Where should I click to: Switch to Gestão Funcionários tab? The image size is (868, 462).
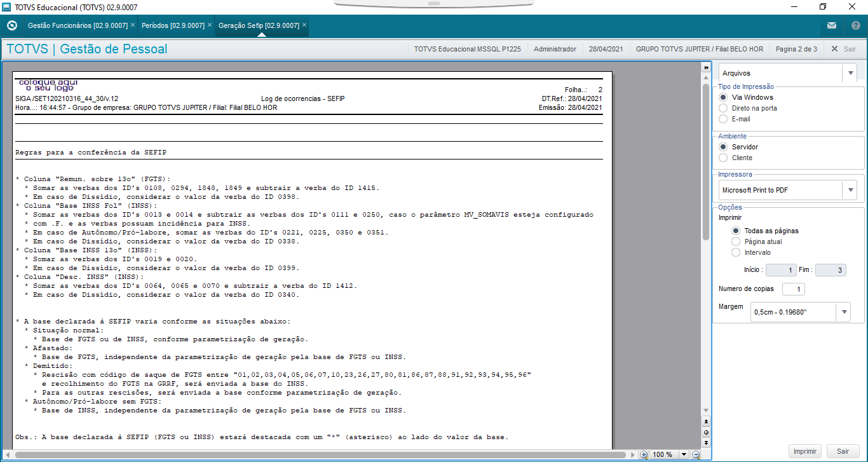tap(78, 25)
